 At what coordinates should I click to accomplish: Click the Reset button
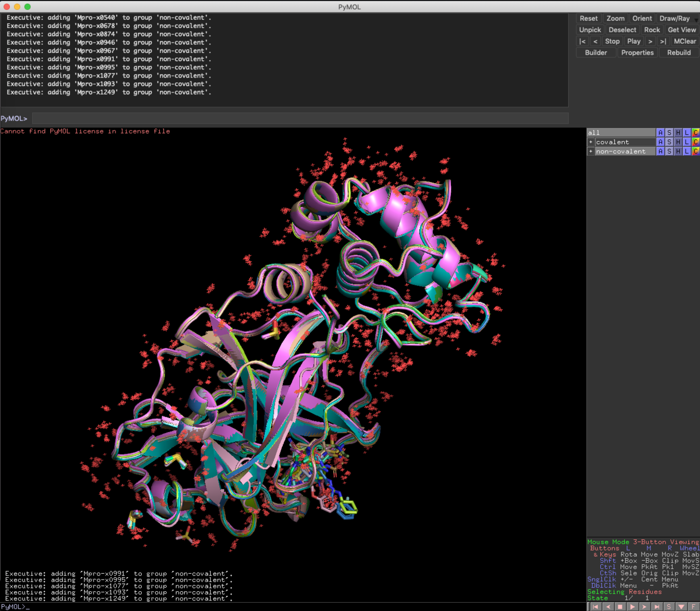(589, 19)
